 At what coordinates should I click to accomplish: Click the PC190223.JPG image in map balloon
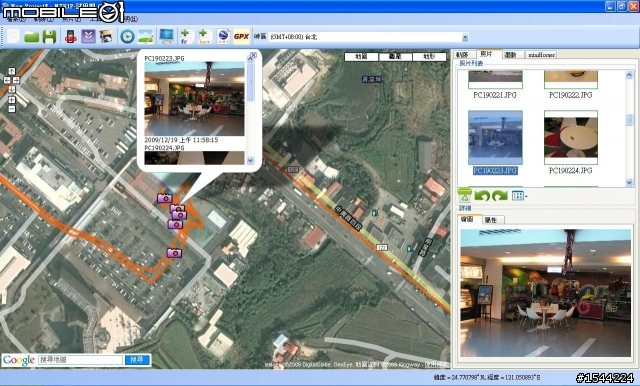(194, 99)
